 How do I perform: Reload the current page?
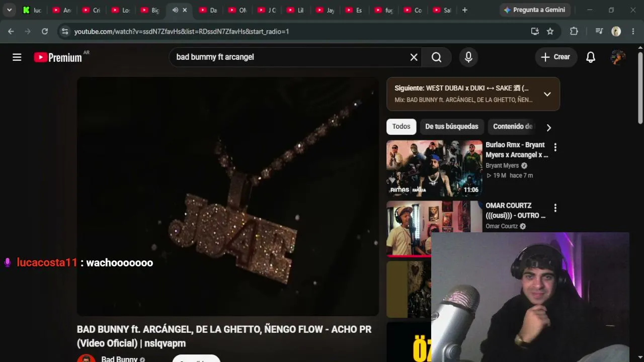pos(45,31)
